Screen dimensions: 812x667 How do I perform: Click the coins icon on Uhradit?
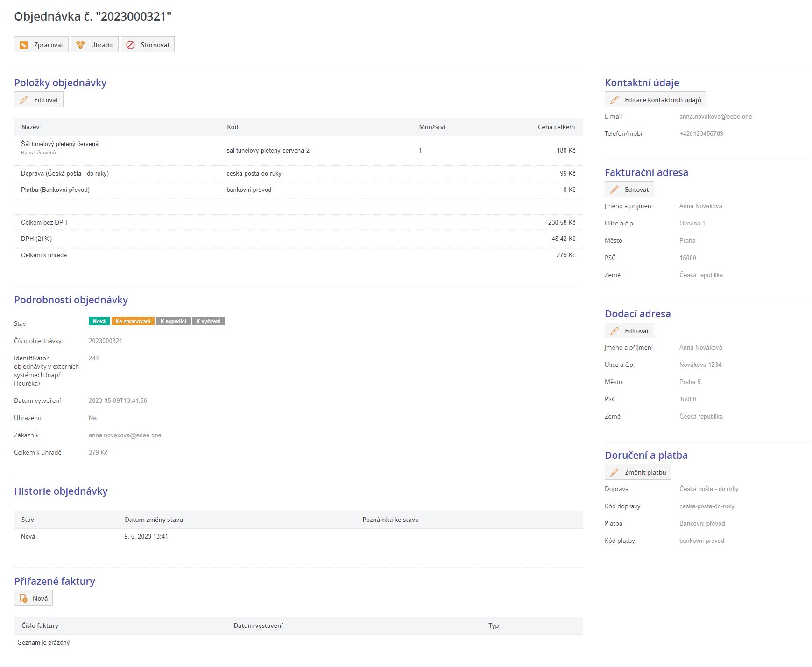point(80,45)
